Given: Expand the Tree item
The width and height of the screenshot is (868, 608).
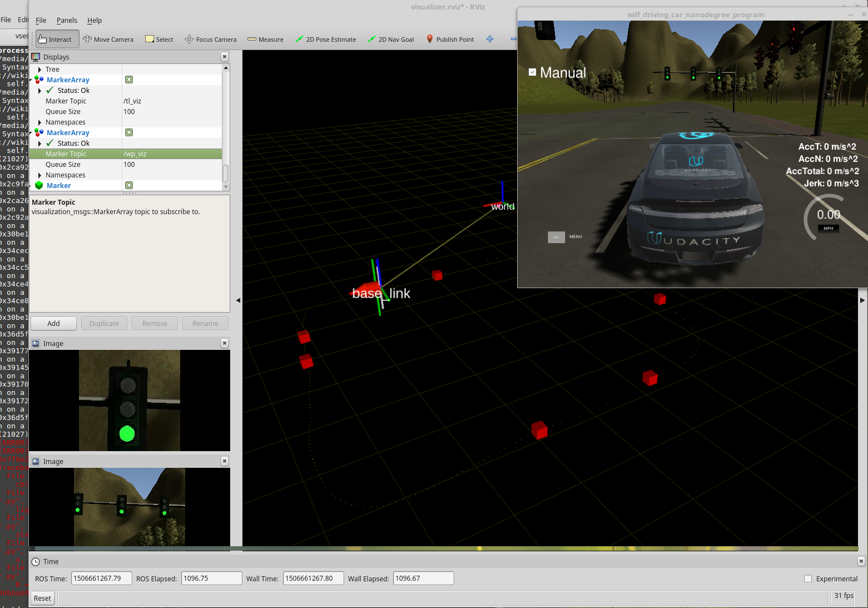Looking at the screenshot, I should tap(39, 70).
